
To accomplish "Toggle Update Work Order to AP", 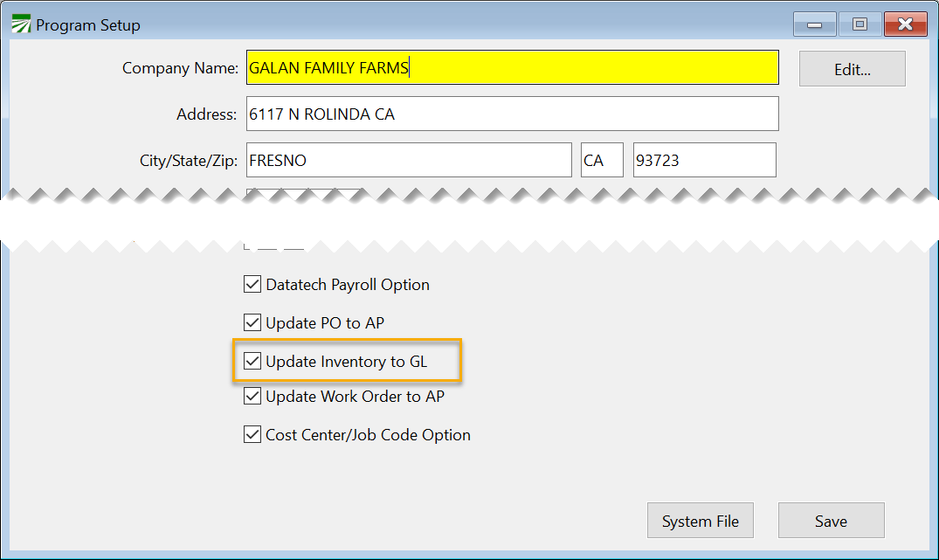I will pos(252,397).
